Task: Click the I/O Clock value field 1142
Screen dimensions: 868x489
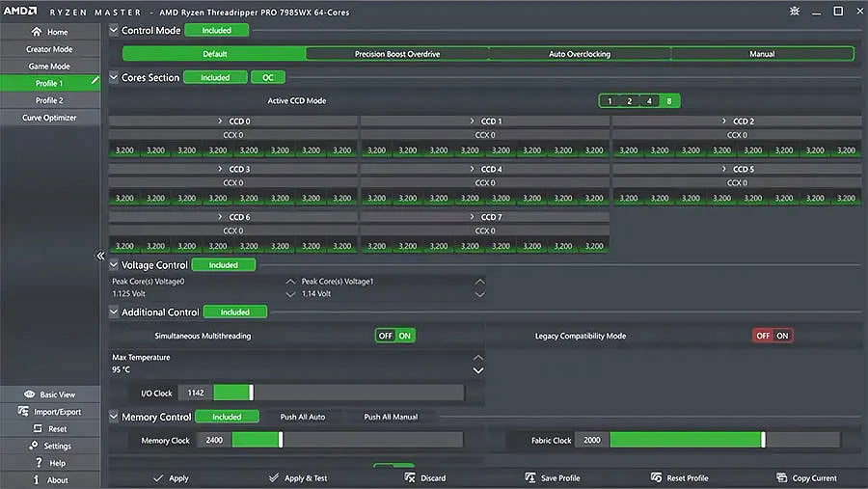Action: [196, 393]
